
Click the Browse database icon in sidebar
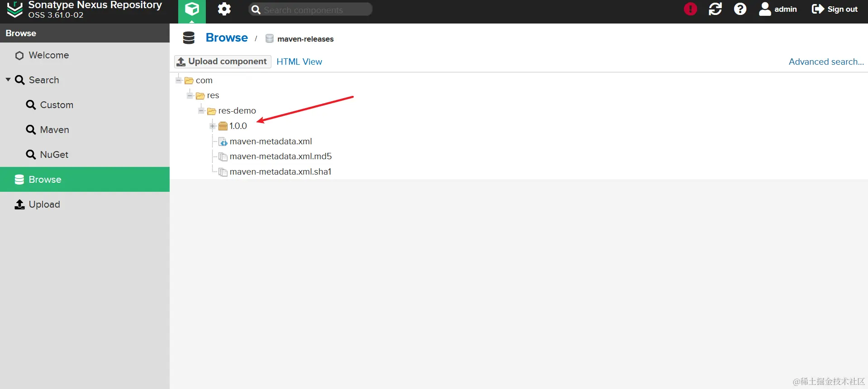[x=19, y=180]
